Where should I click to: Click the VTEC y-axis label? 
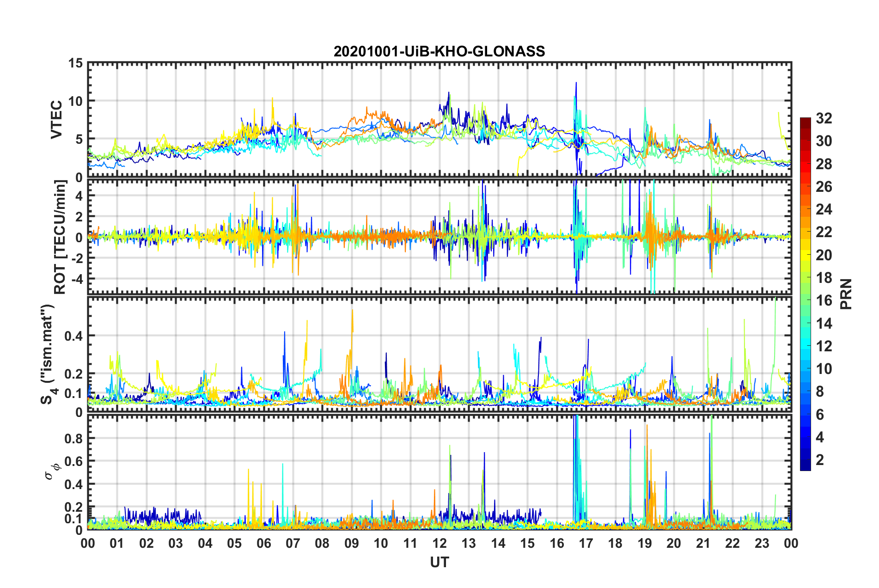pyautogui.click(x=56, y=119)
